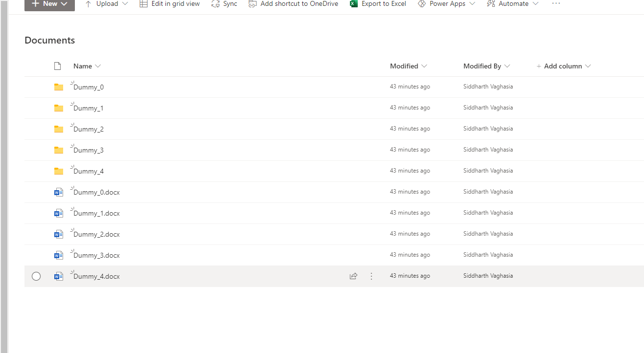Screen dimensions: 644x353
Task: Open more actions for Dummy_4.docx
Action: click(371, 276)
